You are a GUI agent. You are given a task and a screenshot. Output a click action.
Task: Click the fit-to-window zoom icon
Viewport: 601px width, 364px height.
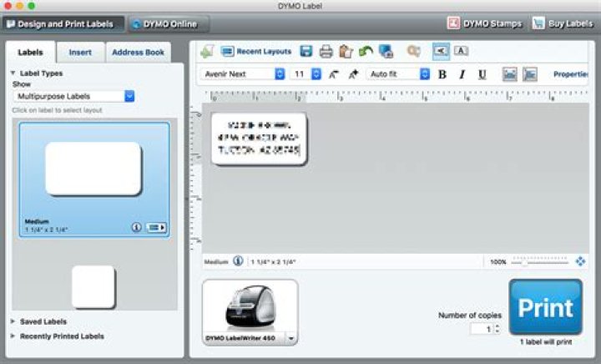point(580,261)
